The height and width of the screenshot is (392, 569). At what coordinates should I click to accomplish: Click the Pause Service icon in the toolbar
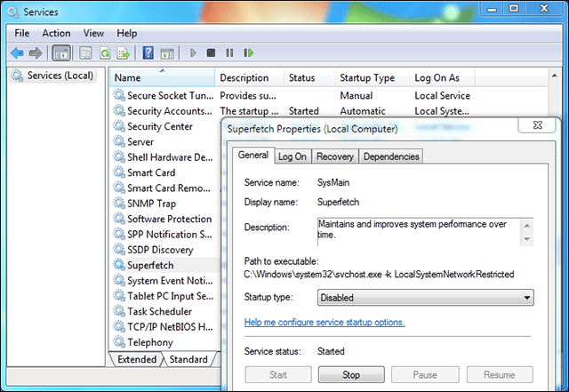click(x=229, y=52)
